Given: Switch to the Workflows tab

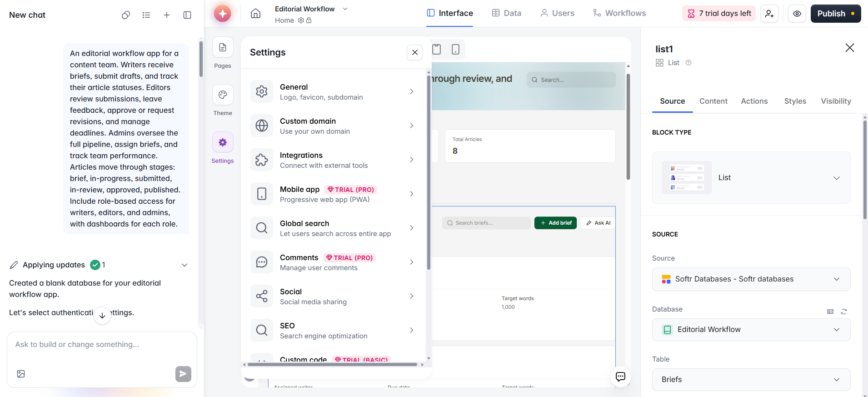Looking at the screenshot, I should click(619, 13).
